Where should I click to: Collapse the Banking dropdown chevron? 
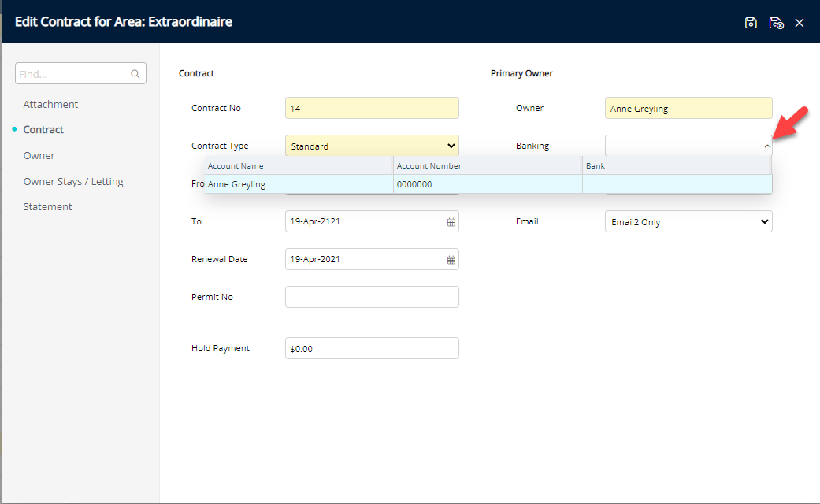767,146
